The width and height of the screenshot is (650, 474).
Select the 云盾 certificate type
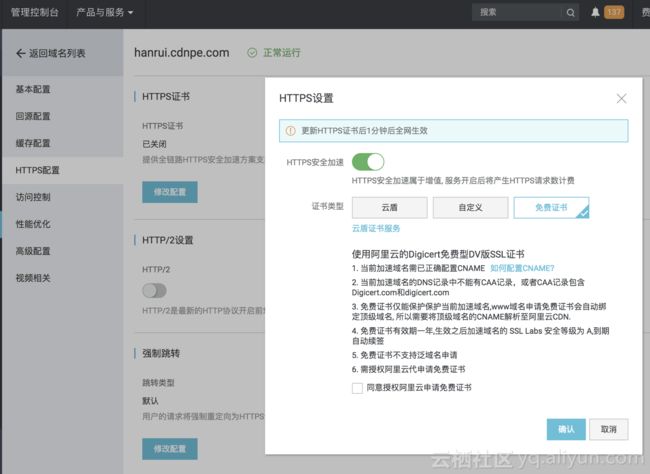click(x=389, y=207)
